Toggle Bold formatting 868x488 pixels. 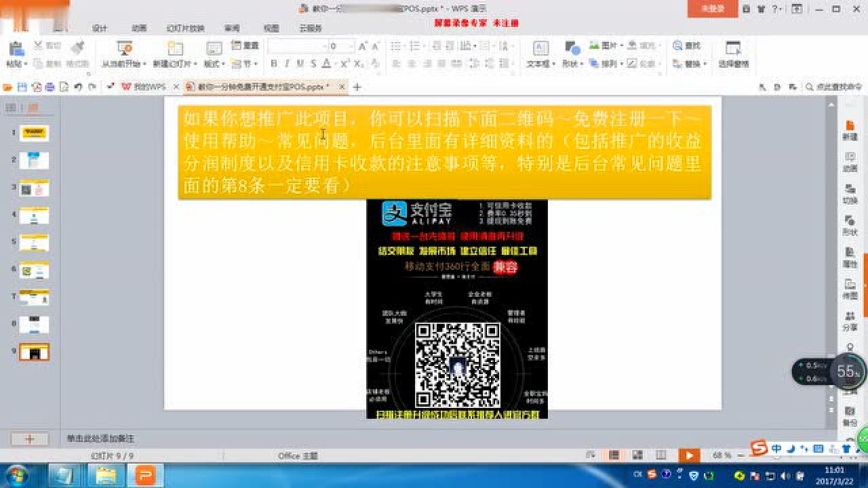point(274,64)
